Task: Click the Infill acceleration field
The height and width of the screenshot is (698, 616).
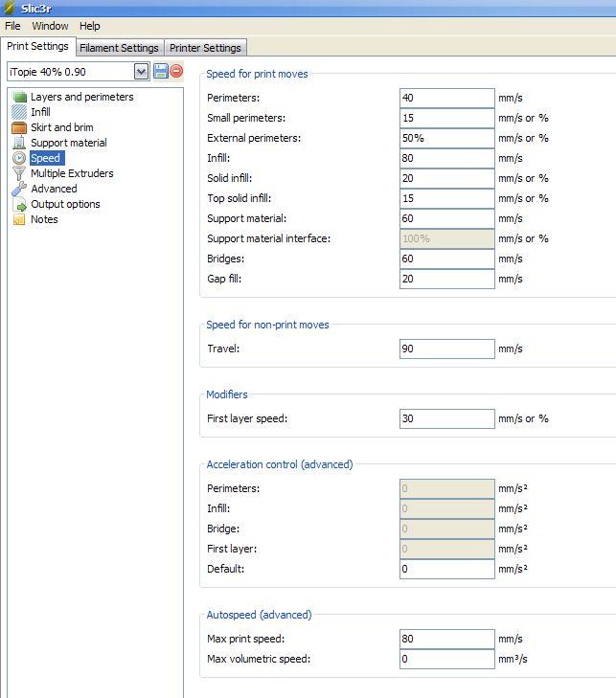Action: click(447, 508)
